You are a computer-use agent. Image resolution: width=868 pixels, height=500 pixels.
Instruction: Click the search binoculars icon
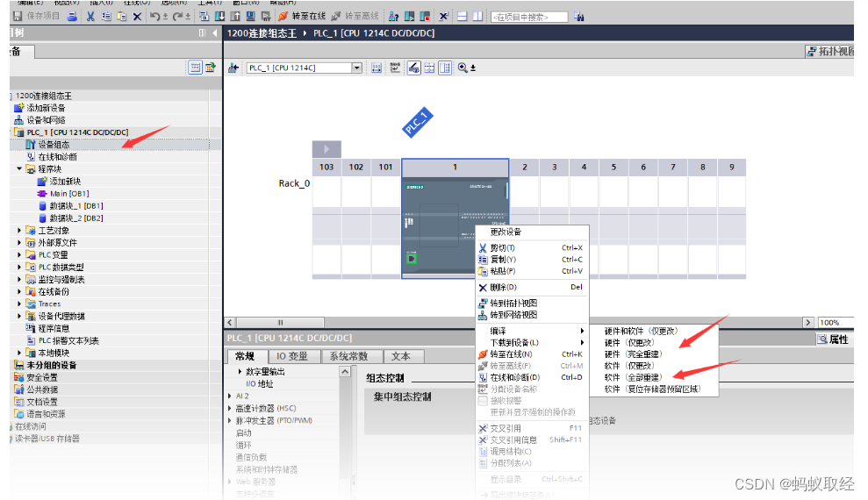[578, 17]
